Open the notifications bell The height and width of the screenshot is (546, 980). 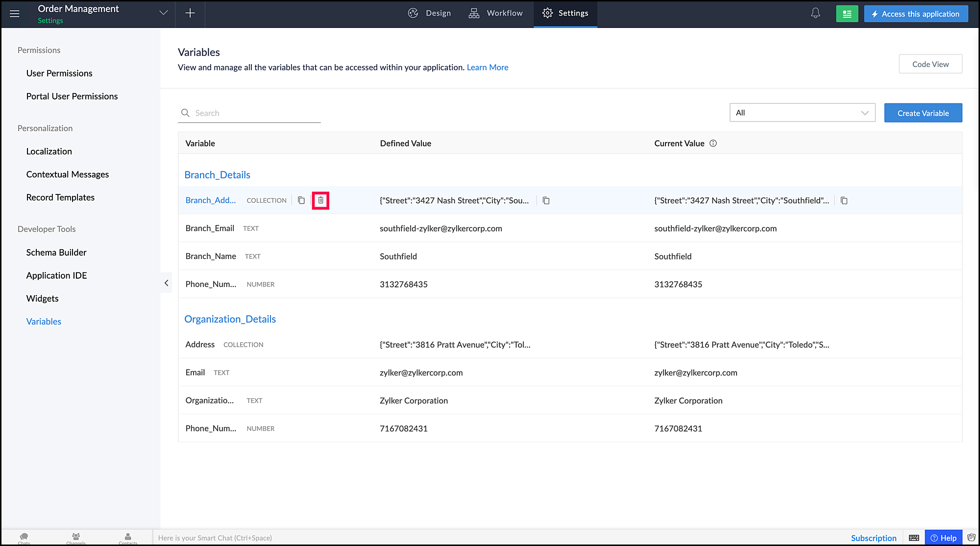pos(815,13)
